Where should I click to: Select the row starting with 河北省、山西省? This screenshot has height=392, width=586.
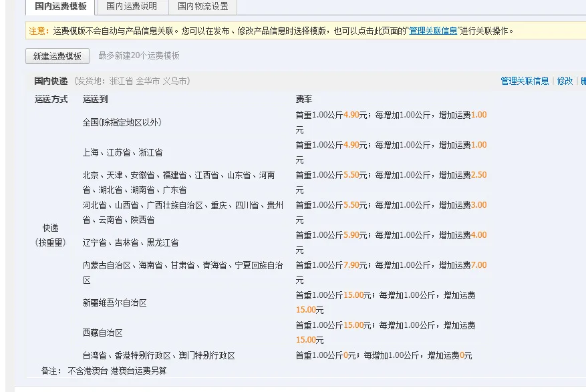click(183, 212)
